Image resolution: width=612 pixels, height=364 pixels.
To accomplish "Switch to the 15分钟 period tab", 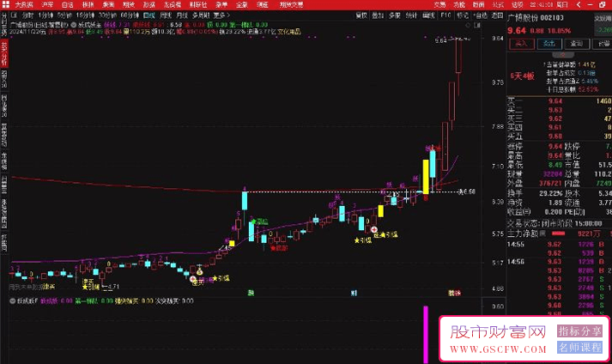I will pyautogui.click(x=85, y=15).
